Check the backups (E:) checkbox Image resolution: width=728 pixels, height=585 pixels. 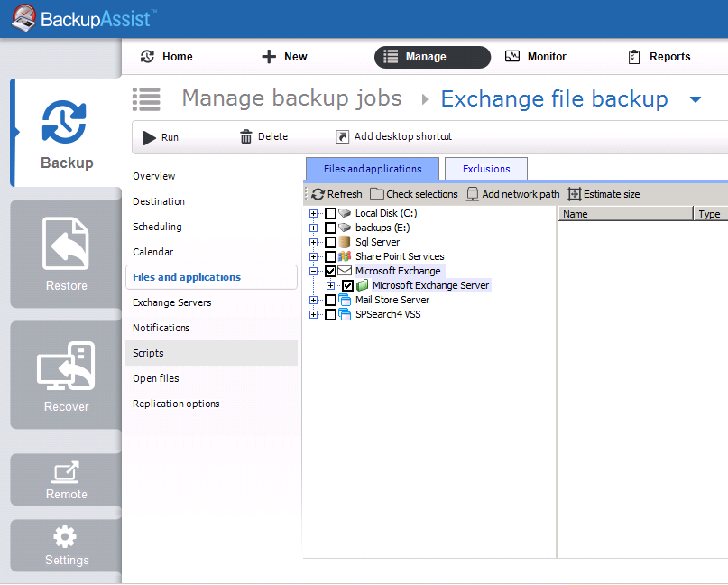(x=330, y=227)
